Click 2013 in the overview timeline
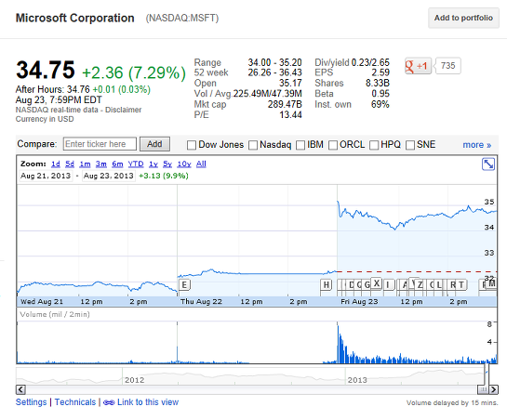 (x=357, y=380)
